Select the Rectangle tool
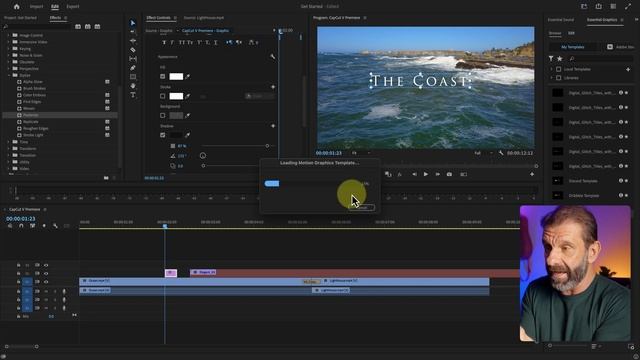This screenshot has height=360, width=640. click(133, 77)
